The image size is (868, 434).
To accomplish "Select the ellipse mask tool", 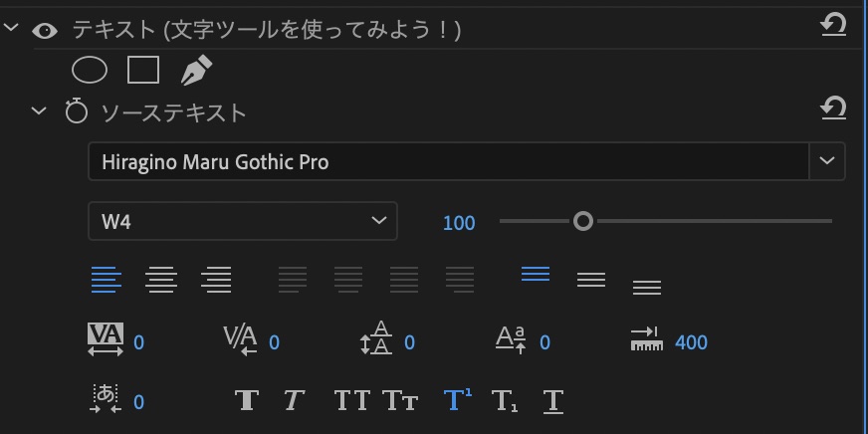I will [90, 70].
